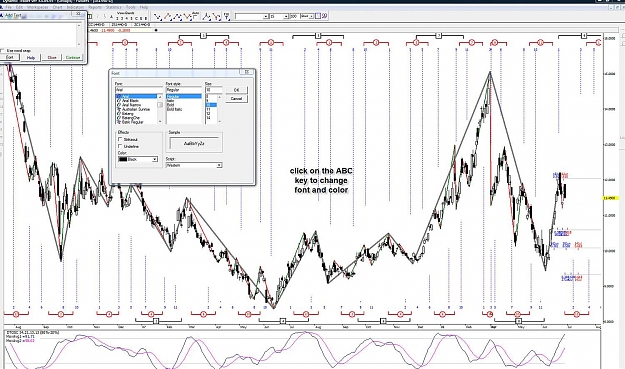Enable the Strikeout effect checkbox
Image resolution: width=625 pixels, height=369 pixels.
coord(120,139)
